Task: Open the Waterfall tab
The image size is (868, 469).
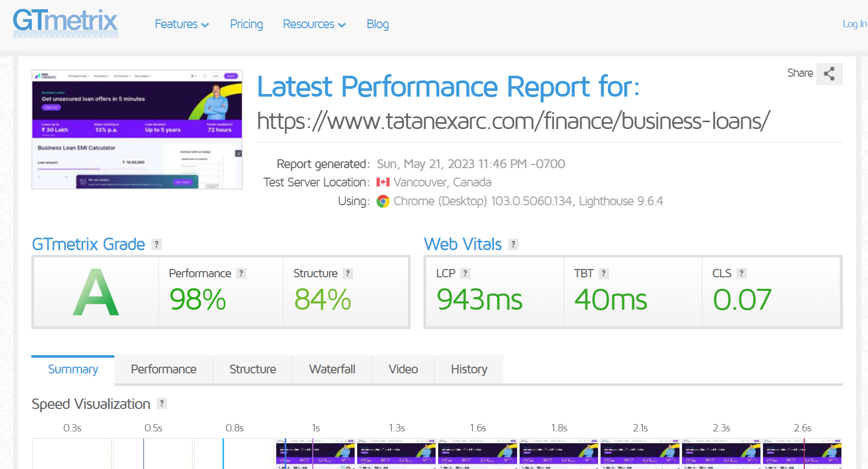Action: click(x=332, y=370)
